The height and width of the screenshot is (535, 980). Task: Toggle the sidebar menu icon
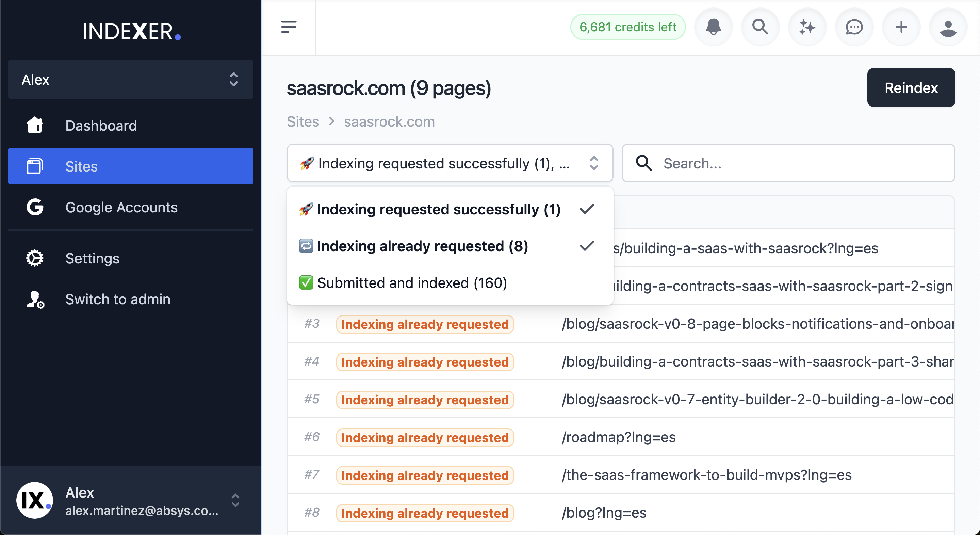coord(289,27)
